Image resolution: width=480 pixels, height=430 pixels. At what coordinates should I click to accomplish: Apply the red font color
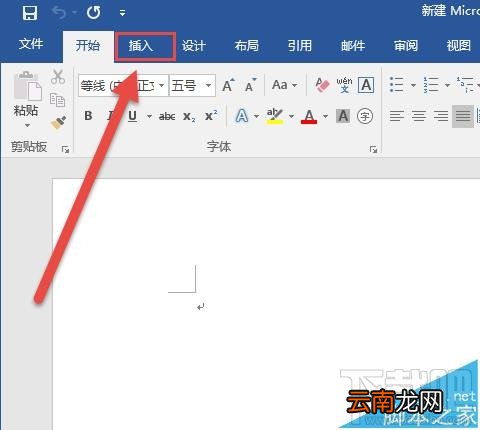click(309, 116)
